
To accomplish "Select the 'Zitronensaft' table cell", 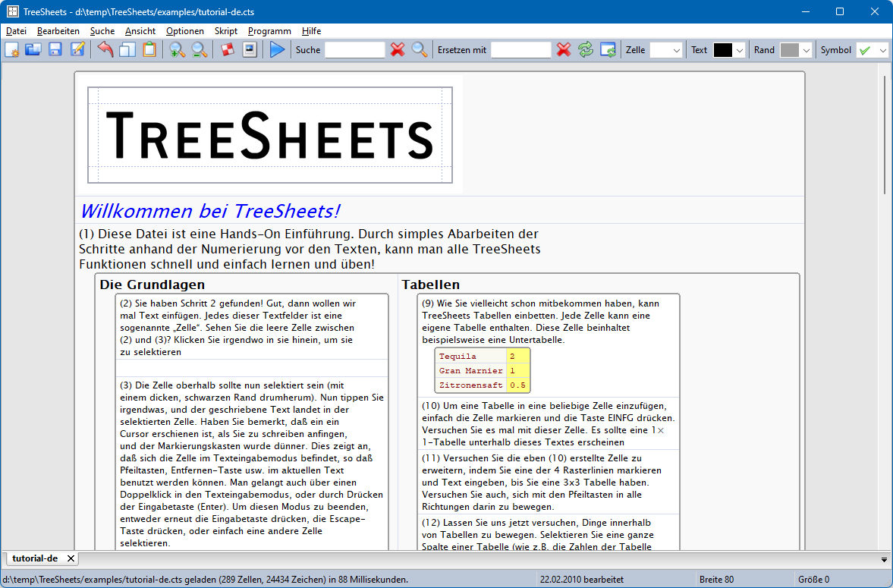I will click(471, 385).
